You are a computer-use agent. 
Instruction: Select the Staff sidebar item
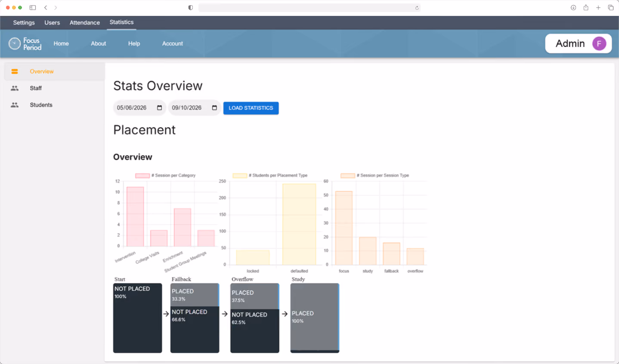coord(54,88)
